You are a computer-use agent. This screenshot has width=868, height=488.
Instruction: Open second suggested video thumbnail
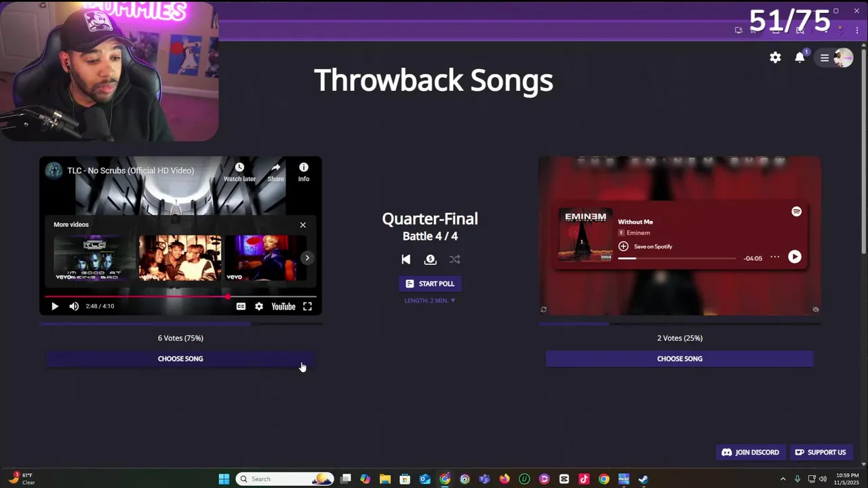(x=180, y=258)
